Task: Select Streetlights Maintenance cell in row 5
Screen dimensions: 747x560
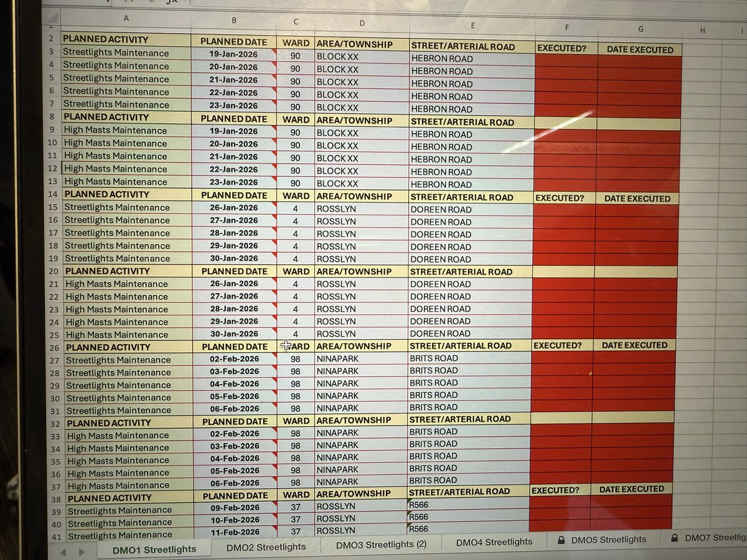Action: (126, 78)
